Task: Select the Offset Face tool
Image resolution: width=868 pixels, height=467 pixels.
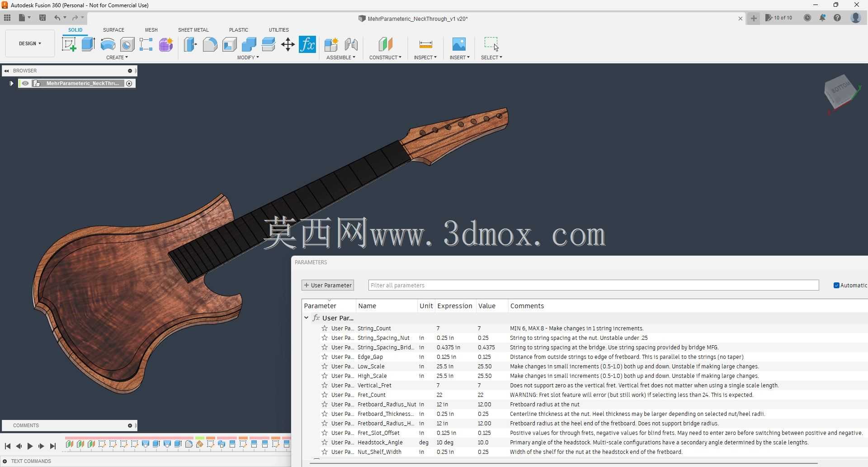Action: coord(268,44)
